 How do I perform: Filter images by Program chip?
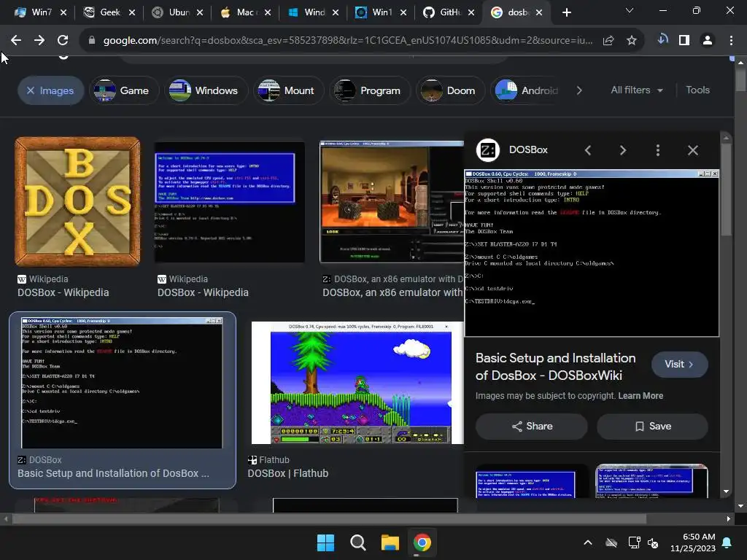(x=370, y=90)
